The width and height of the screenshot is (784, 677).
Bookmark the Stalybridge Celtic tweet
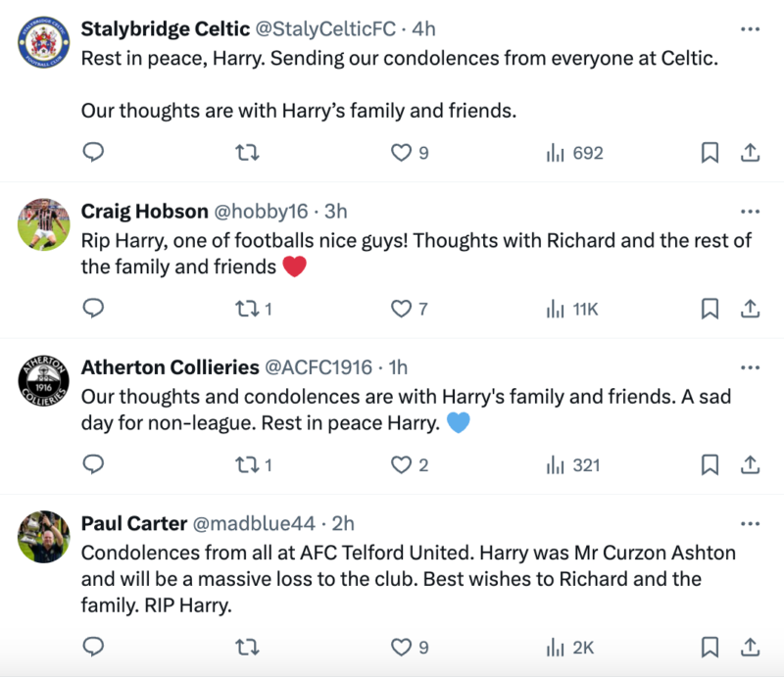pyautogui.click(x=710, y=153)
